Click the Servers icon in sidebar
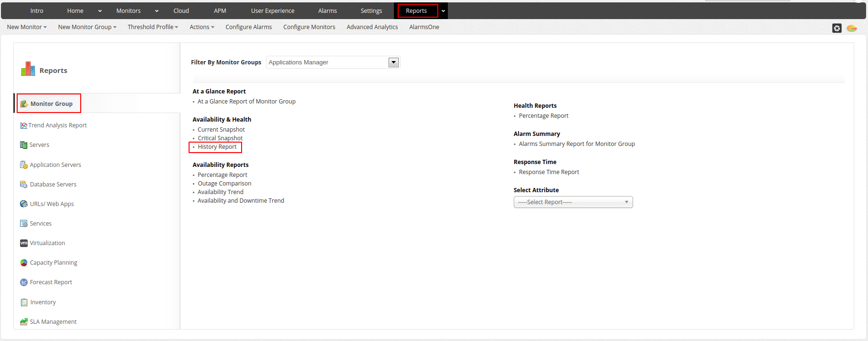This screenshot has width=868, height=341. (x=23, y=145)
